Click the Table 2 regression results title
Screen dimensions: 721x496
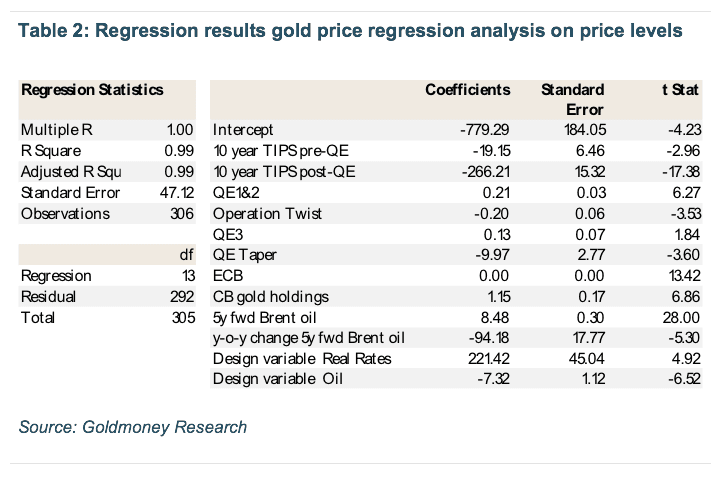click(x=350, y=31)
